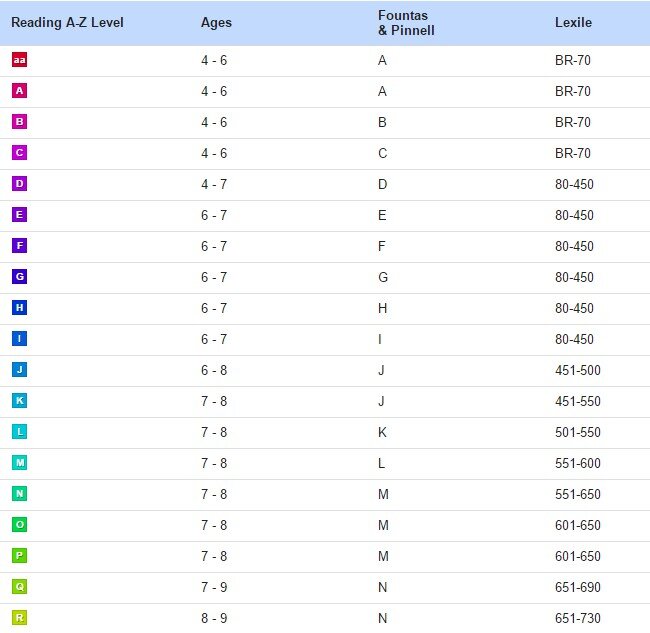Choose the level I badge icon
The height and width of the screenshot is (633, 650).
(19, 339)
